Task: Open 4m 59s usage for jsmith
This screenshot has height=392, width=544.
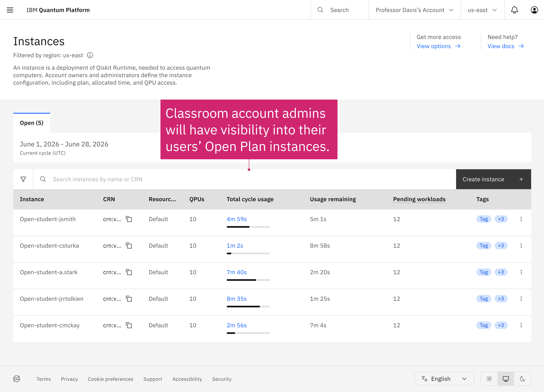Action: tap(237, 219)
